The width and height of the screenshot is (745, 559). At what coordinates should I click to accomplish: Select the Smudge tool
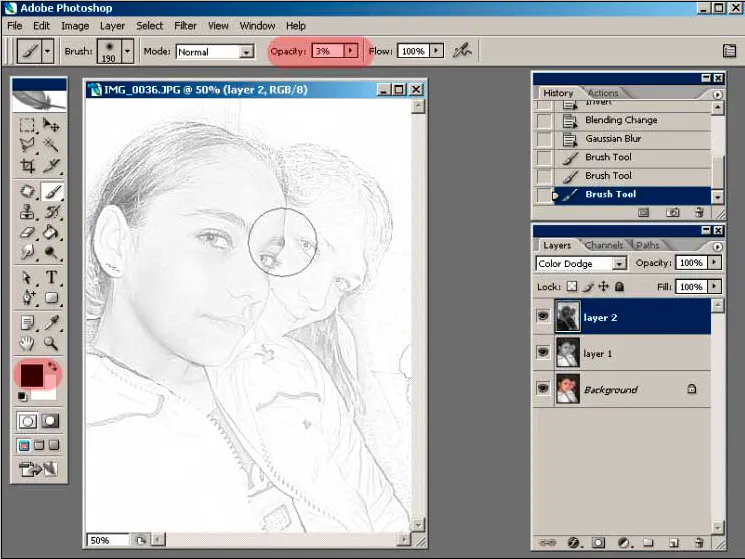pyautogui.click(x=27, y=252)
